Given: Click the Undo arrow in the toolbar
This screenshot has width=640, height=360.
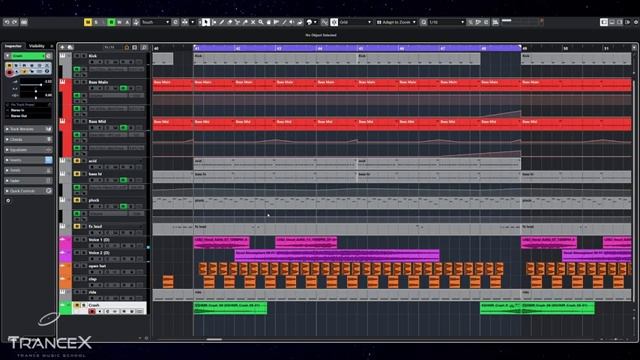Looking at the screenshot, I should click(7, 22).
